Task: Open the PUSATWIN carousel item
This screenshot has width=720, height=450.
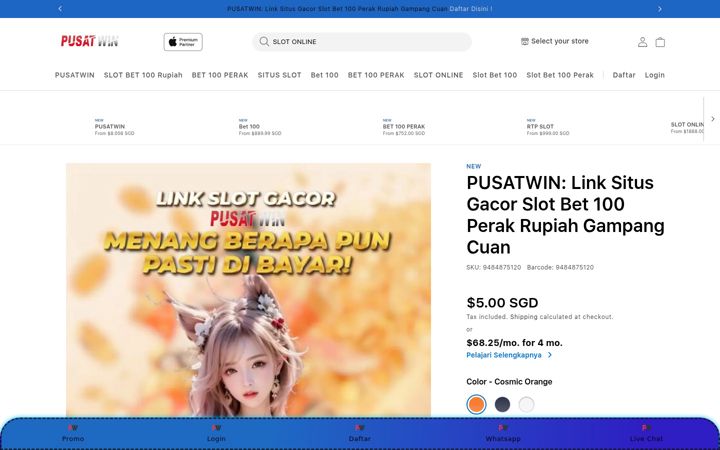Action: [114, 127]
